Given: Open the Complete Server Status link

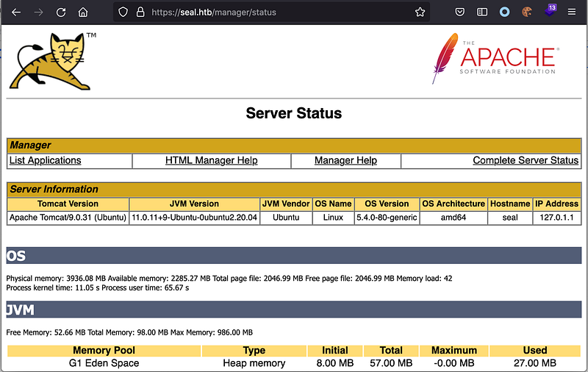Looking at the screenshot, I should pyautogui.click(x=526, y=160).
